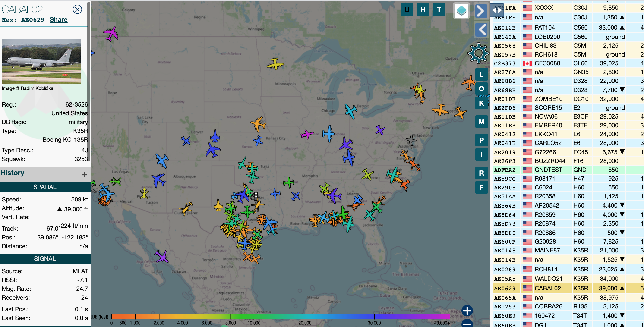This screenshot has height=327, width=644.
Task: Expand the History section
Action: click(x=84, y=174)
